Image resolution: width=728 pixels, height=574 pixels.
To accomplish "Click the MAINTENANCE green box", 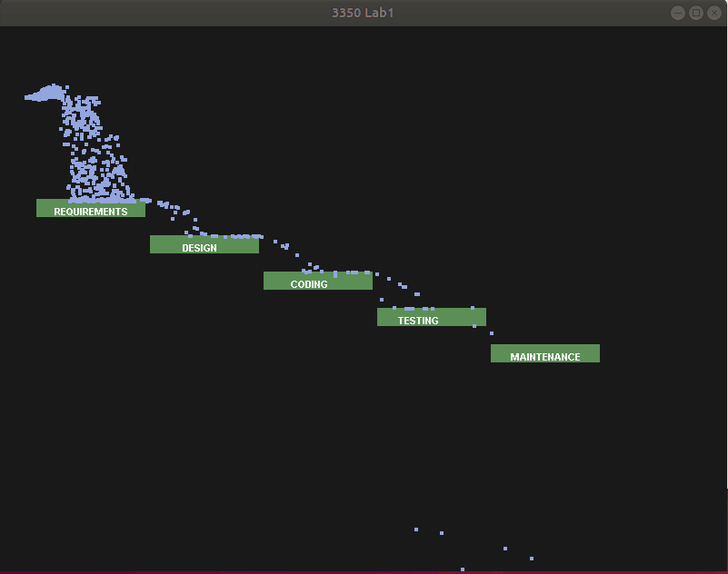I will (545, 353).
